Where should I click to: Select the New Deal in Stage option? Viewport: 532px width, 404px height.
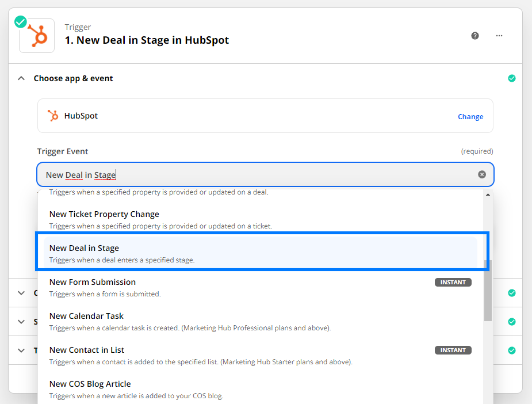pos(261,254)
